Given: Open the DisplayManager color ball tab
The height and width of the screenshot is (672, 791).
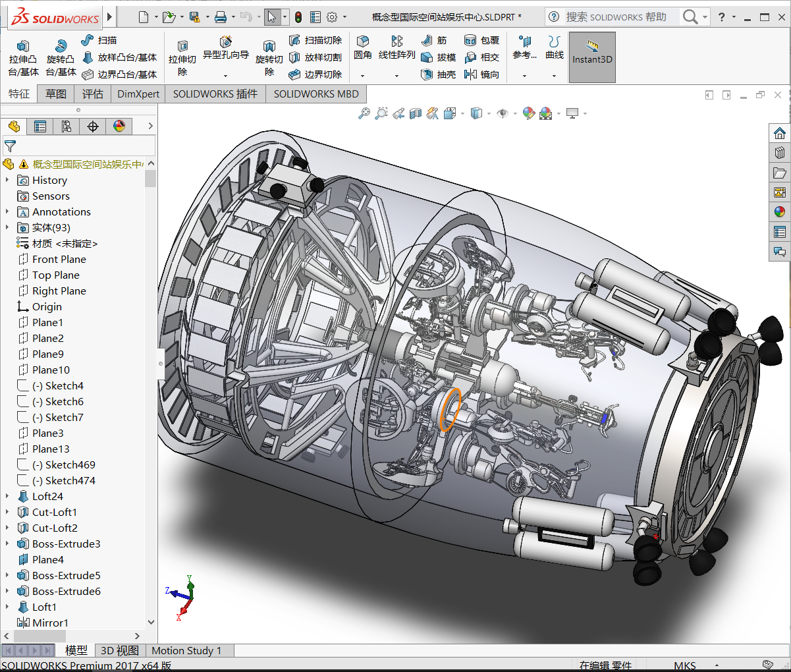Looking at the screenshot, I should coord(119,126).
